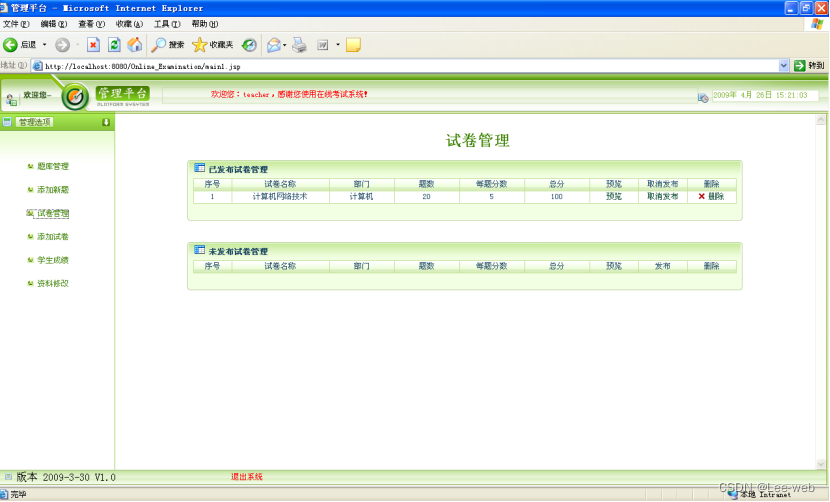Open 学生成绩 in the sidebar
830x502 pixels.
pos(52,260)
